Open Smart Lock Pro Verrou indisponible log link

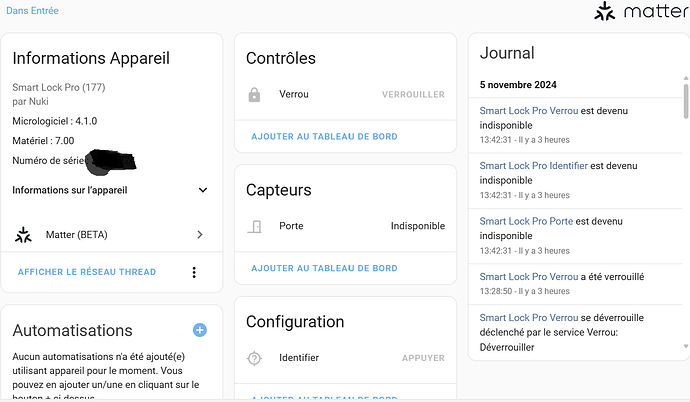(x=529, y=111)
